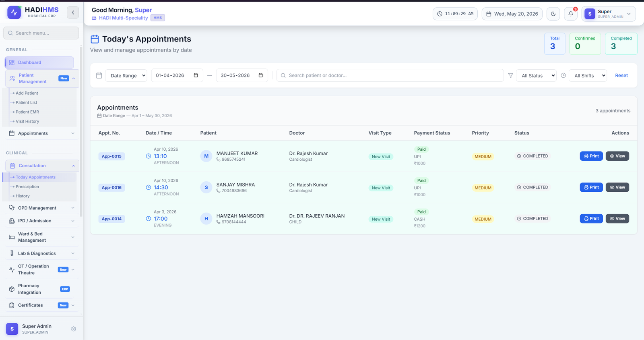Collapse the sidebar with the back arrow button
Screen dimensions: 644x340
tap(73, 12)
